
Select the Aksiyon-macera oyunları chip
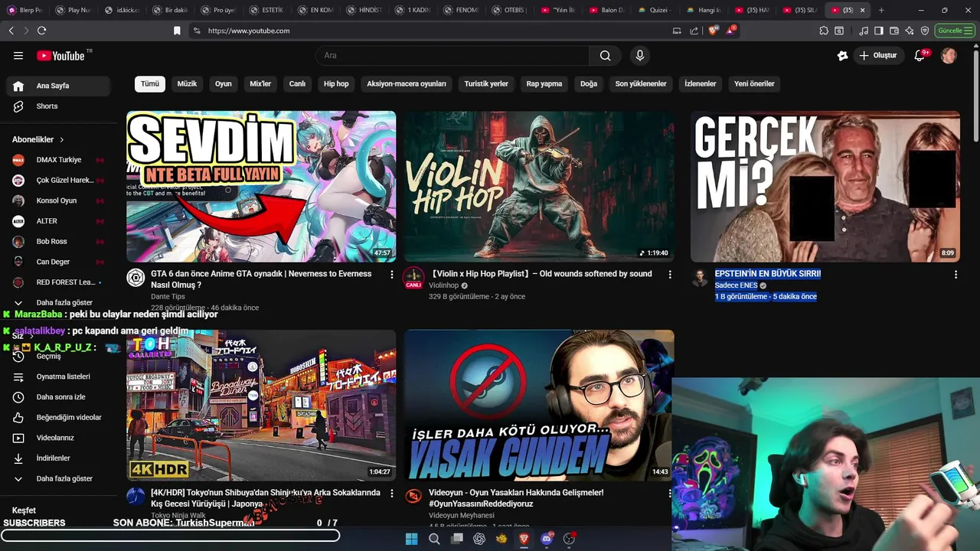click(407, 83)
